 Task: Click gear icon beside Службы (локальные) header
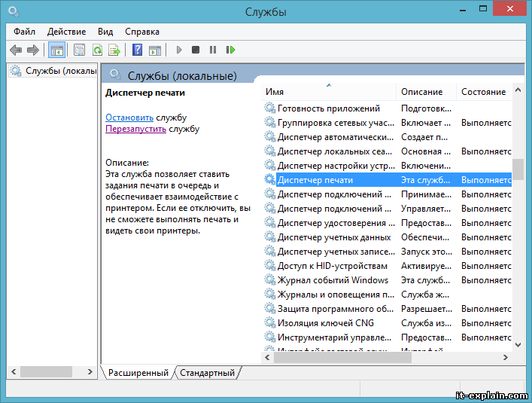click(115, 75)
